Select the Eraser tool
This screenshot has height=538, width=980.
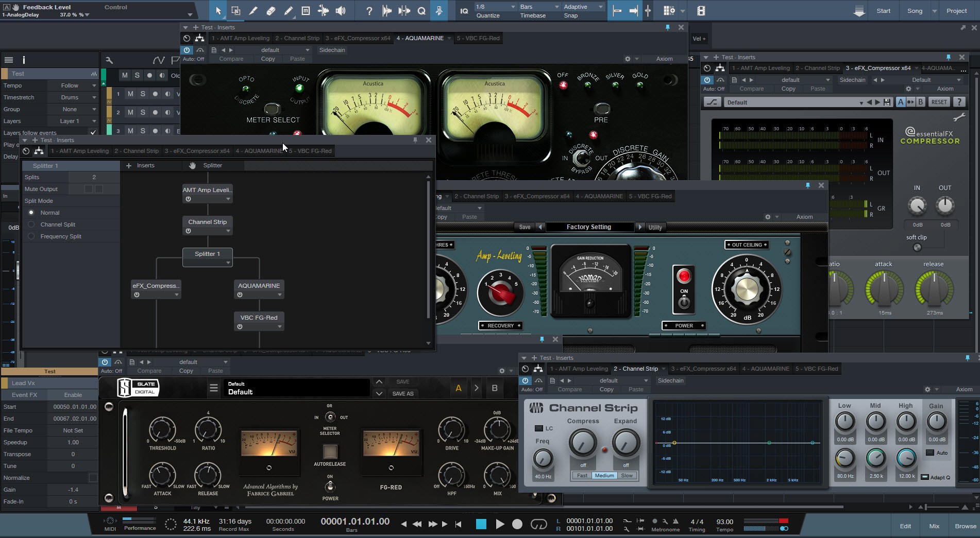point(271,10)
